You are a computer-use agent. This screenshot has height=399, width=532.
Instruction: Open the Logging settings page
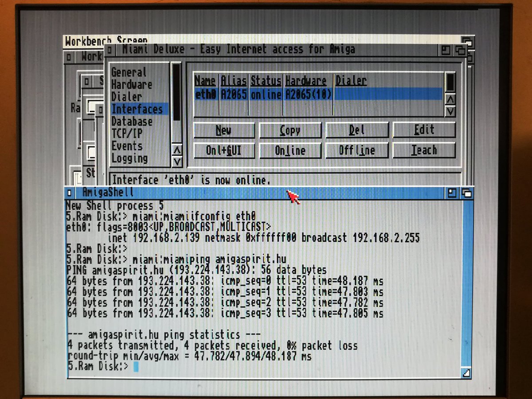point(129,158)
